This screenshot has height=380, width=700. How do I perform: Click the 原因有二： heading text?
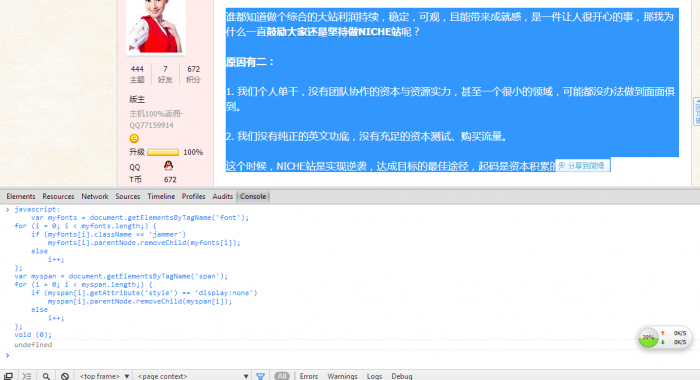tap(250, 62)
